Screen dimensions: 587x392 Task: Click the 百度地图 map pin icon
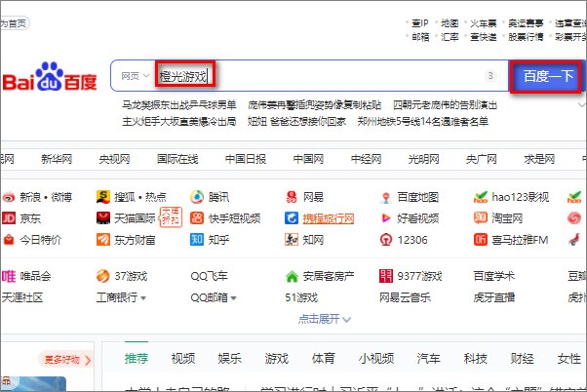click(x=386, y=197)
